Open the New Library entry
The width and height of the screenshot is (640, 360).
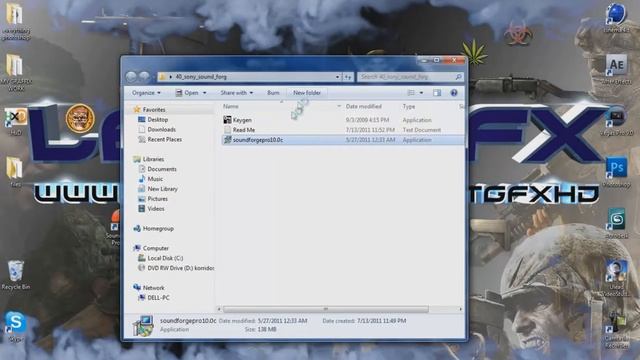(162, 189)
